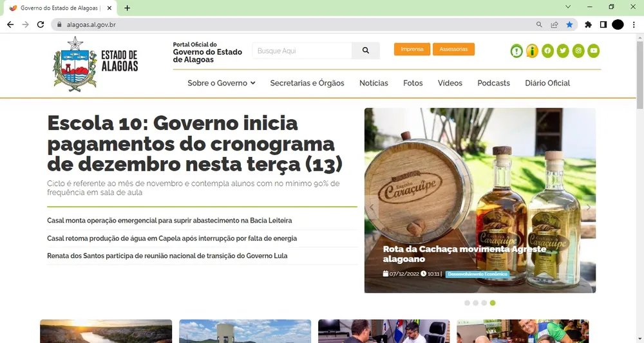Open the Assessorias button

[453, 50]
